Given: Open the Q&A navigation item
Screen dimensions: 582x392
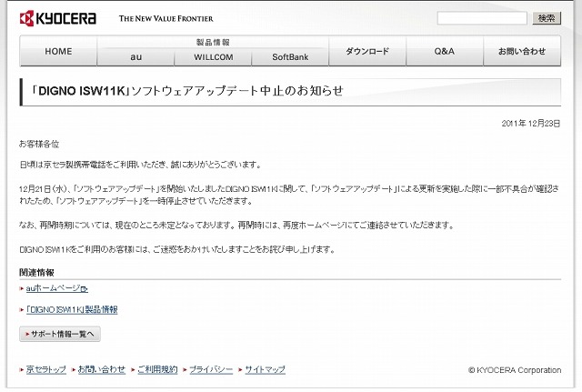Looking at the screenshot, I should click(445, 51).
